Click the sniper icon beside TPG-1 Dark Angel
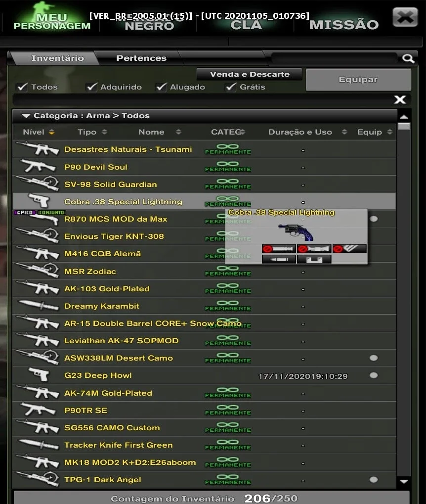 tap(38, 479)
